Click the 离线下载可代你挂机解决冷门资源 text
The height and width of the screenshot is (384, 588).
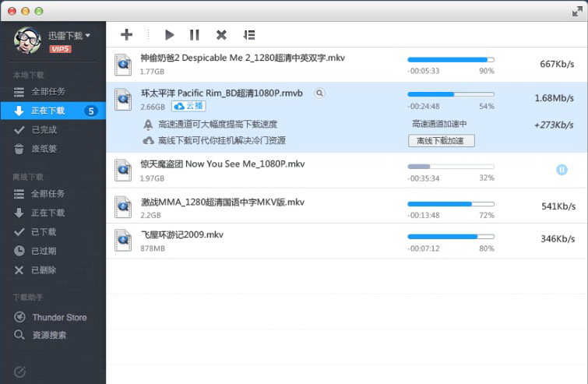(222, 140)
